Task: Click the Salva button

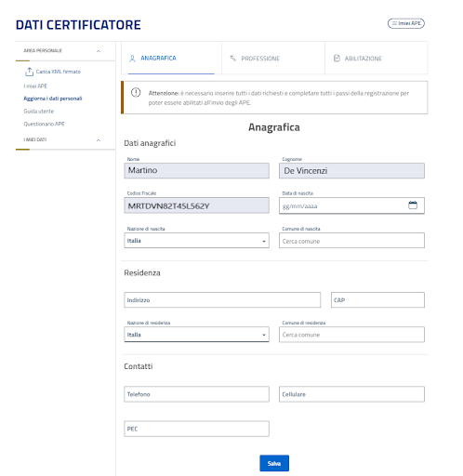Action: [x=274, y=463]
